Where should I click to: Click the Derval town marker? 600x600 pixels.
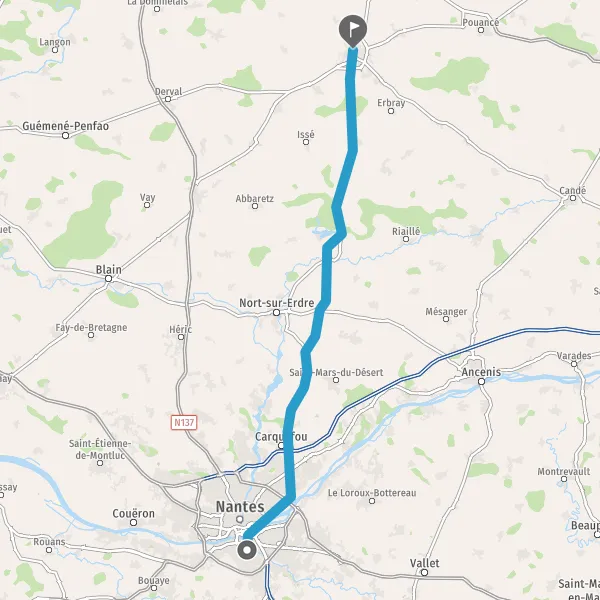pos(168,99)
